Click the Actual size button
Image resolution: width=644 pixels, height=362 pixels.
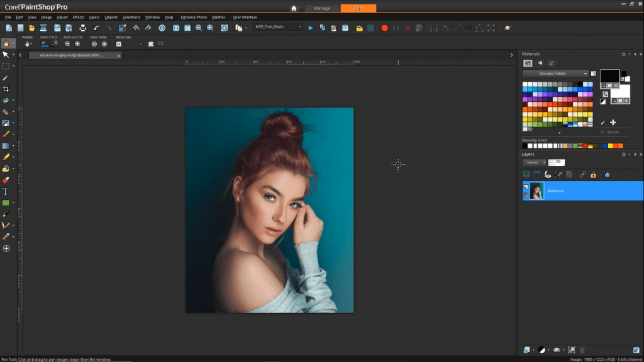119,44
